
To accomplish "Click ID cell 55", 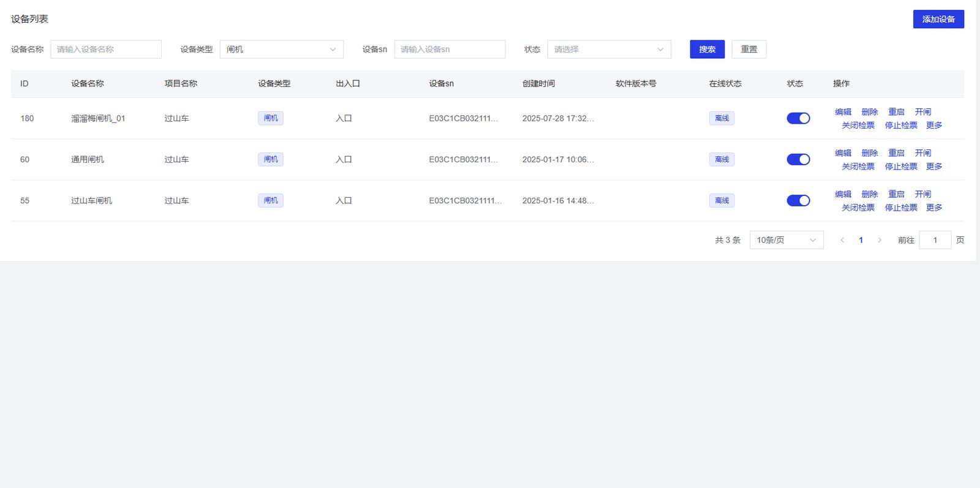I will (x=24, y=200).
